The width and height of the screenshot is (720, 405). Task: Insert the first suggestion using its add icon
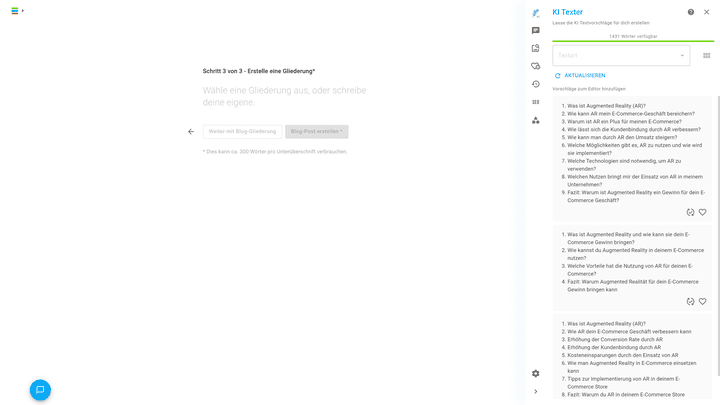click(690, 212)
